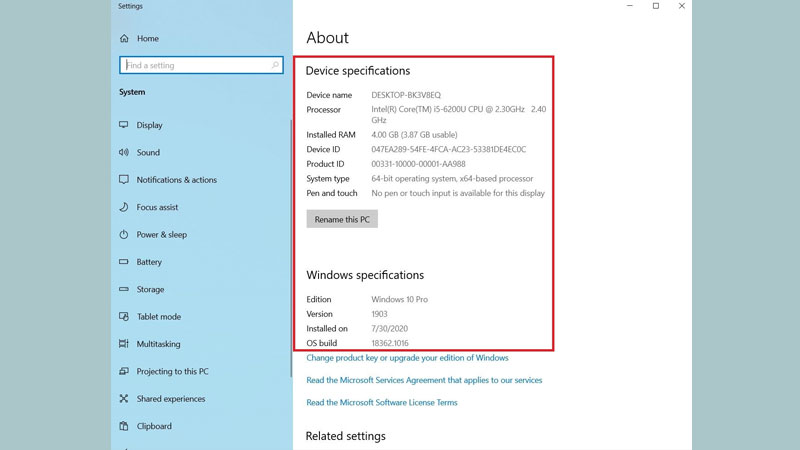Click the sidebar vertical scrollbar
Viewport: 800px width, 450px height.
tap(291, 250)
